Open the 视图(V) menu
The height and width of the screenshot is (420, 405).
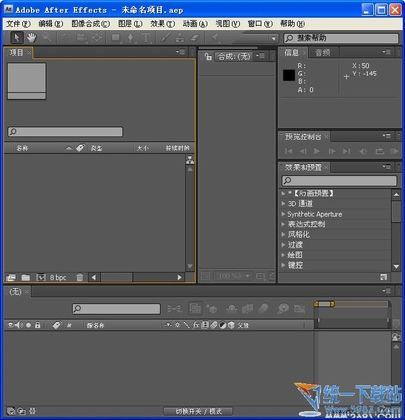pyautogui.click(x=228, y=24)
